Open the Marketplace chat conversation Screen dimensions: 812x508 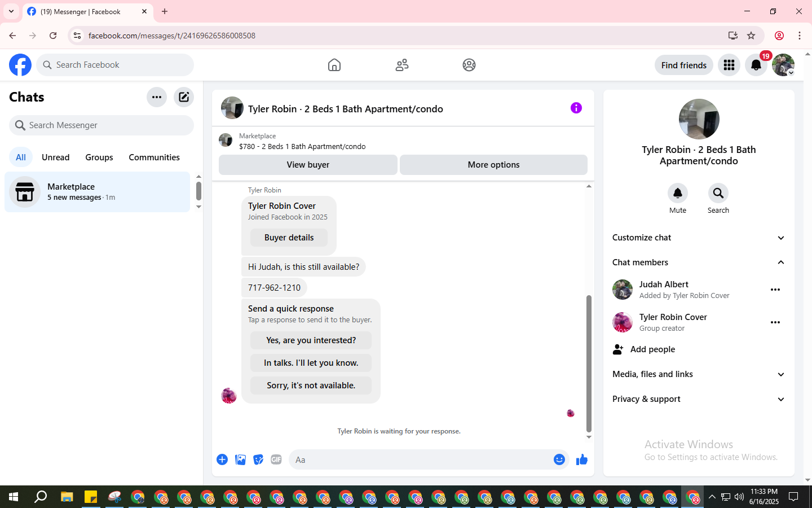tap(97, 192)
